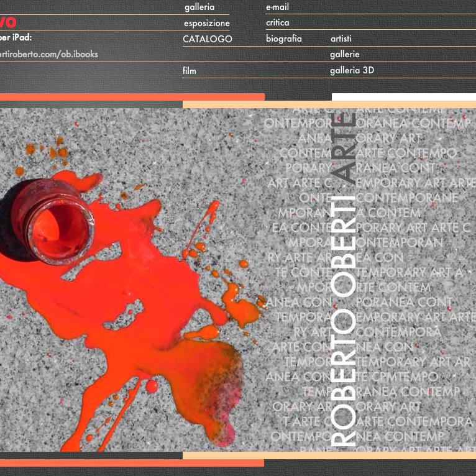The width and height of the screenshot is (476, 476).
Task: Open the galleria menu link
Action: 199,7
